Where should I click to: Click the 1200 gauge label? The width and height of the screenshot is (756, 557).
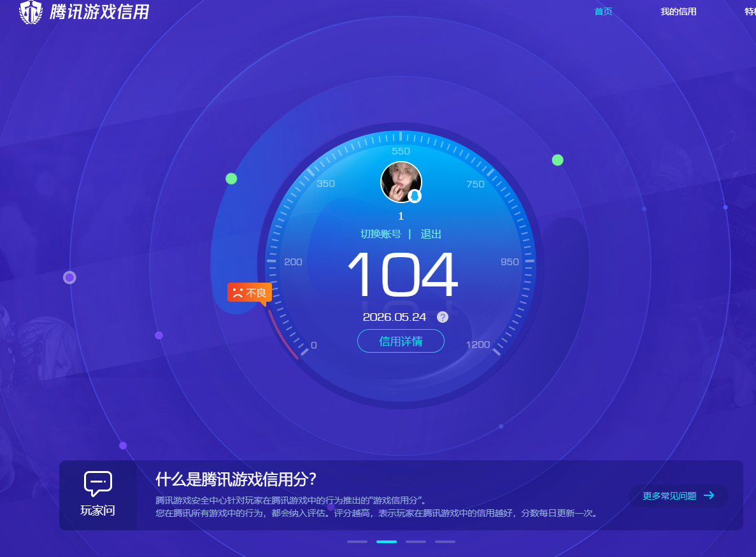[478, 344]
